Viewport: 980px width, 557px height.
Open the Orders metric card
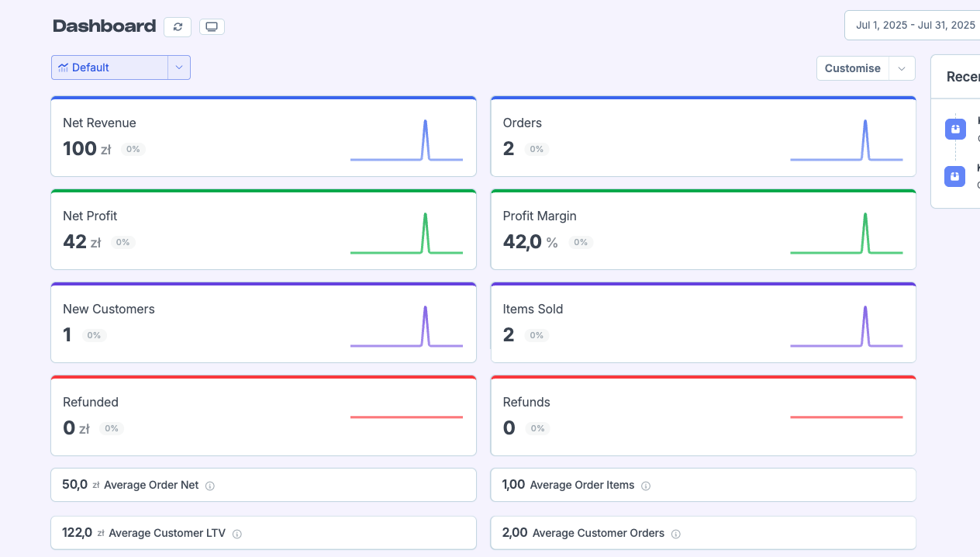(x=703, y=137)
